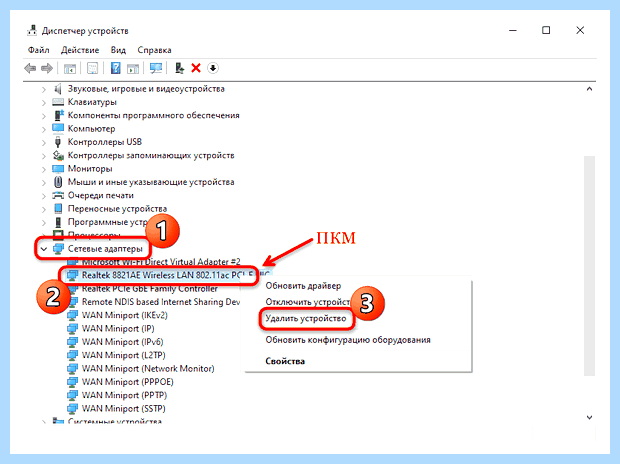The height and width of the screenshot is (464, 620).
Task: Select Realtek PCIe GbE Family Controller
Action: coord(149,289)
